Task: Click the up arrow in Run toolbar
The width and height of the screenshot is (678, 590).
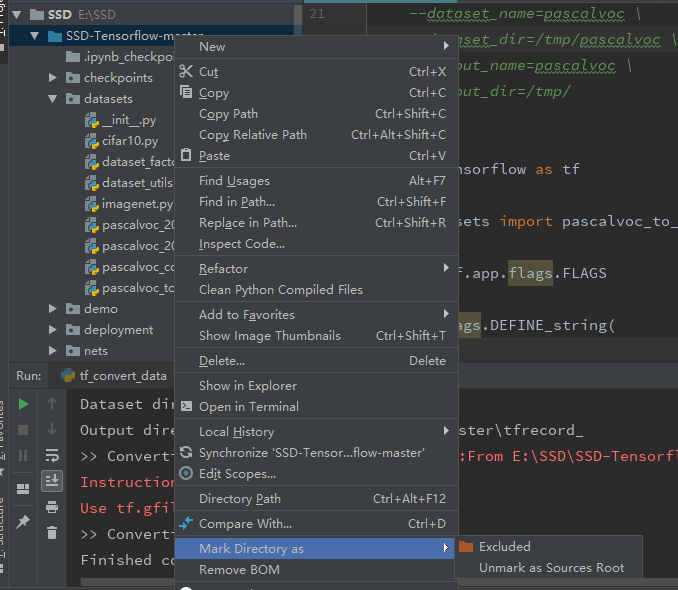Action: (52, 403)
